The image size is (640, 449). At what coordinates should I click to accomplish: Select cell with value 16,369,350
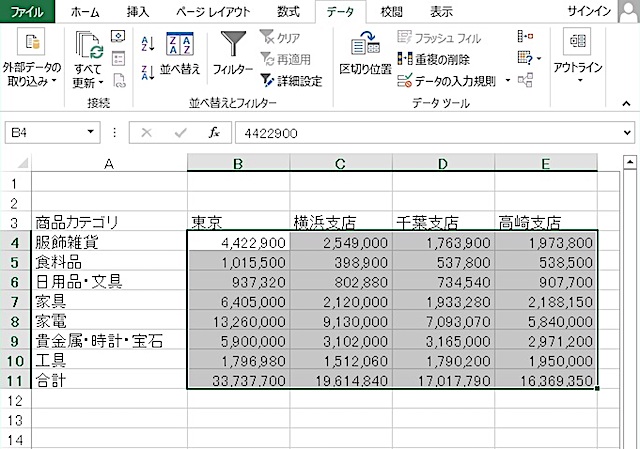click(546, 381)
